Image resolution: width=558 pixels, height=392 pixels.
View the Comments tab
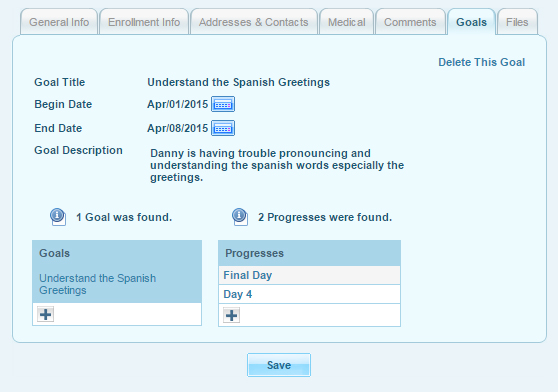tap(410, 22)
